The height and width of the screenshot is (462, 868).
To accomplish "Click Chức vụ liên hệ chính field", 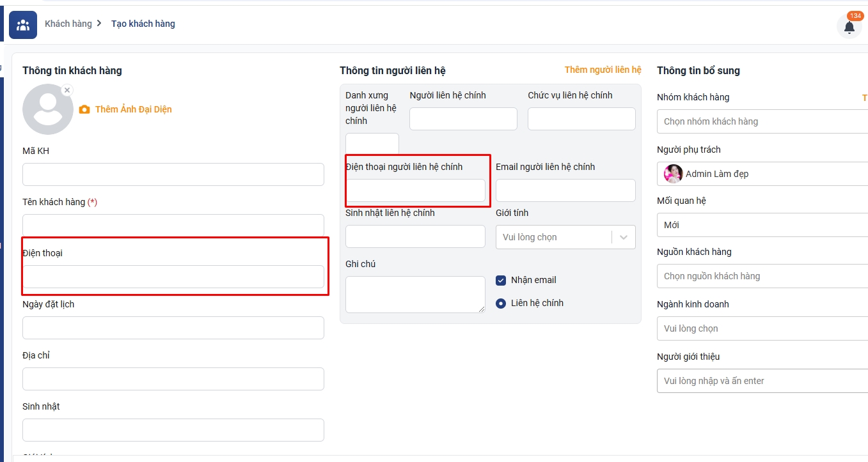I will (x=581, y=119).
